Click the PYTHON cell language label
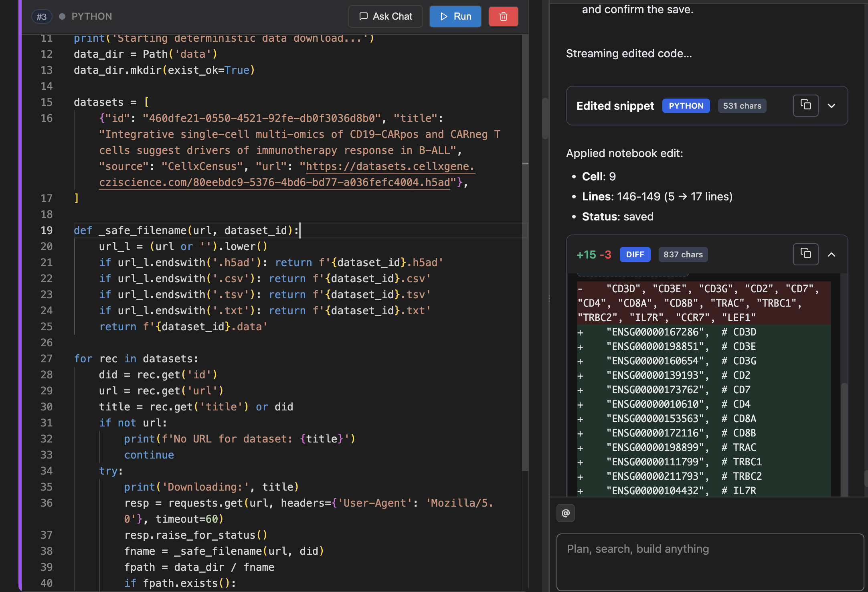868x592 pixels. (x=92, y=16)
